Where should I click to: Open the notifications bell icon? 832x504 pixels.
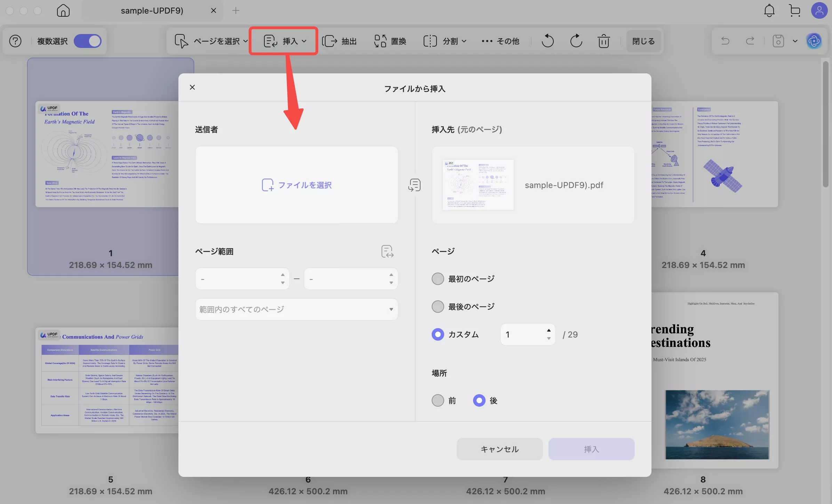(769, 10)
